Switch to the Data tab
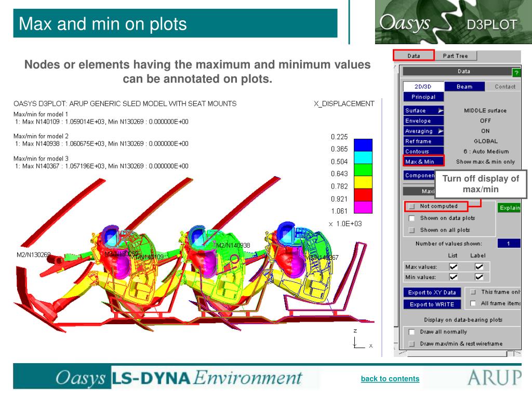 coord(414,56)
